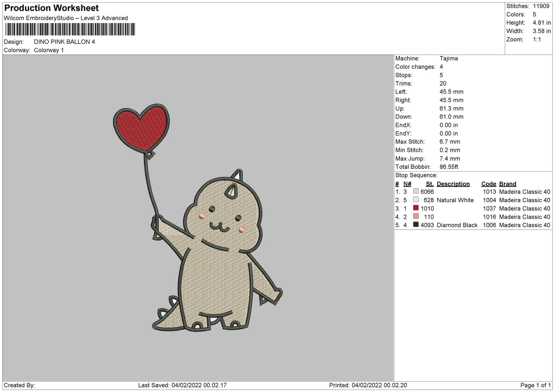555x392 pixels.
Task: Select the design name DINO PINK BALLON 4
Action: click(64, 42)
